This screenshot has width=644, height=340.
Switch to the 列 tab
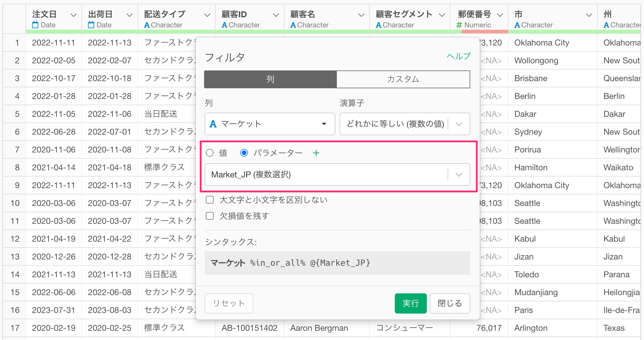pyautogui.click(x=270, y=79)
